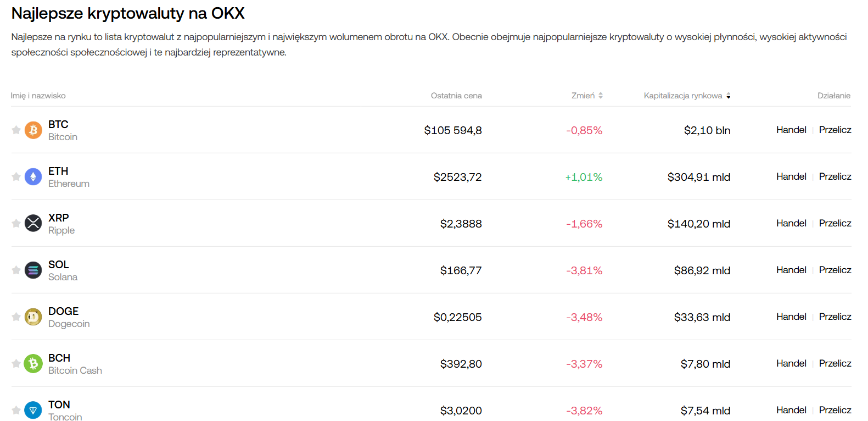Click the XRP Ripple coin logo
The image size is (868, 421).
(33, 224)
